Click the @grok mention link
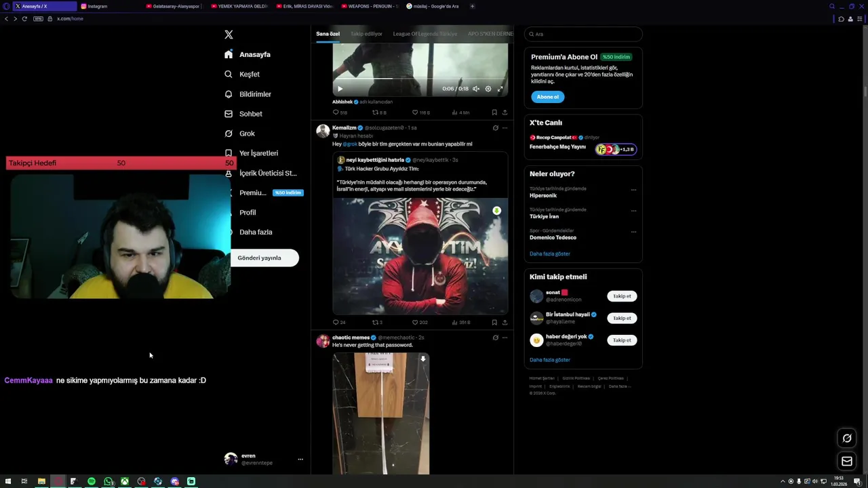This screenshot has width=868, height=488. (x=350, y=144)
